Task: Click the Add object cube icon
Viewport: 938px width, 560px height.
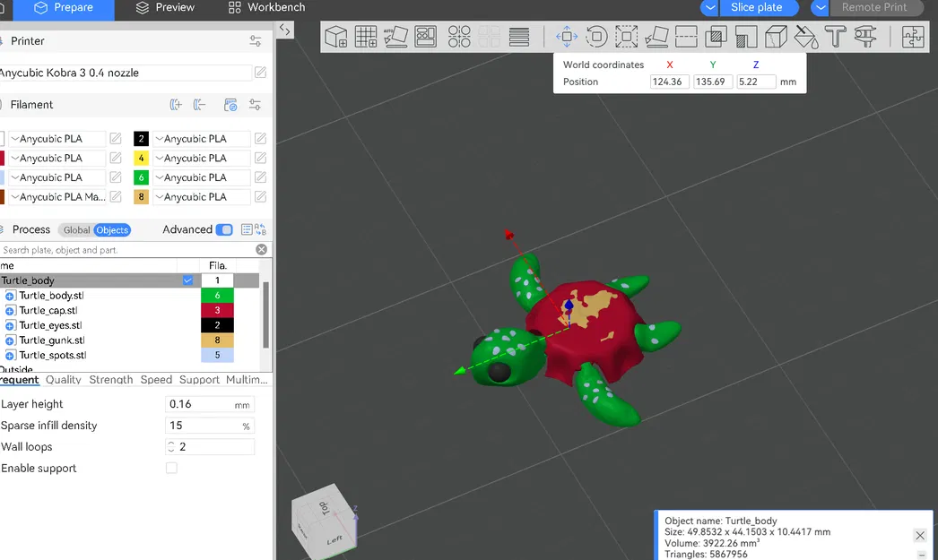Action: click(336, 37)
